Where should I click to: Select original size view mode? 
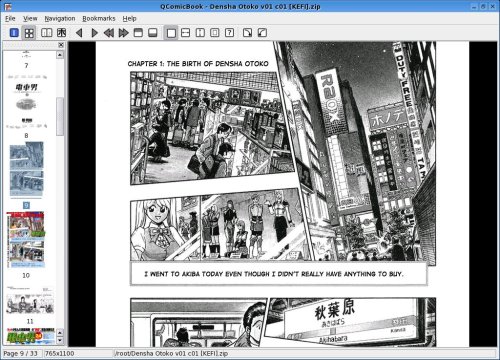(171, 33)
